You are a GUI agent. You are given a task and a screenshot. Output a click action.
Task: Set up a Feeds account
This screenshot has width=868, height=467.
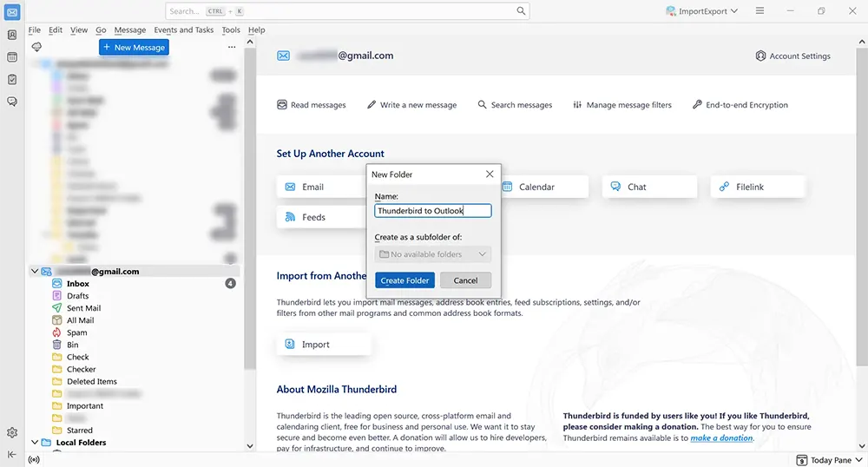321,218
